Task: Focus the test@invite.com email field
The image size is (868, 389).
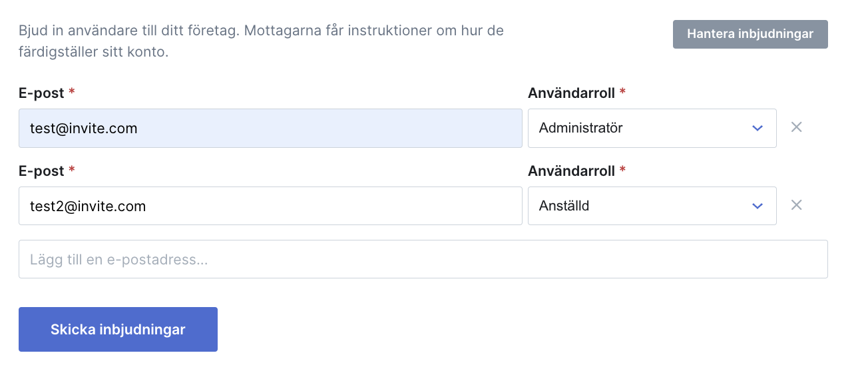Action: click(x=270, y=128)
